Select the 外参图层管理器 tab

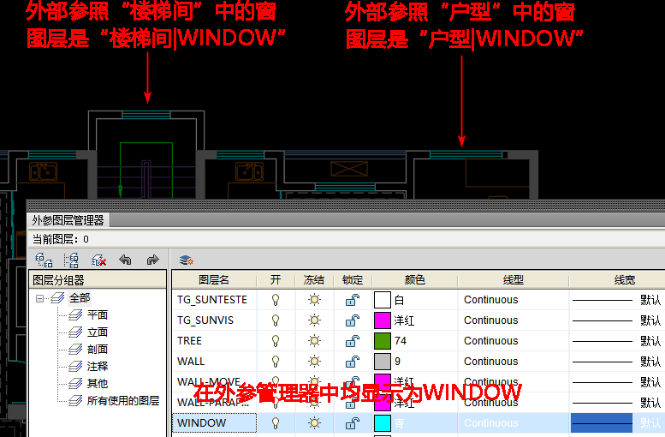[x=68, y=221]
